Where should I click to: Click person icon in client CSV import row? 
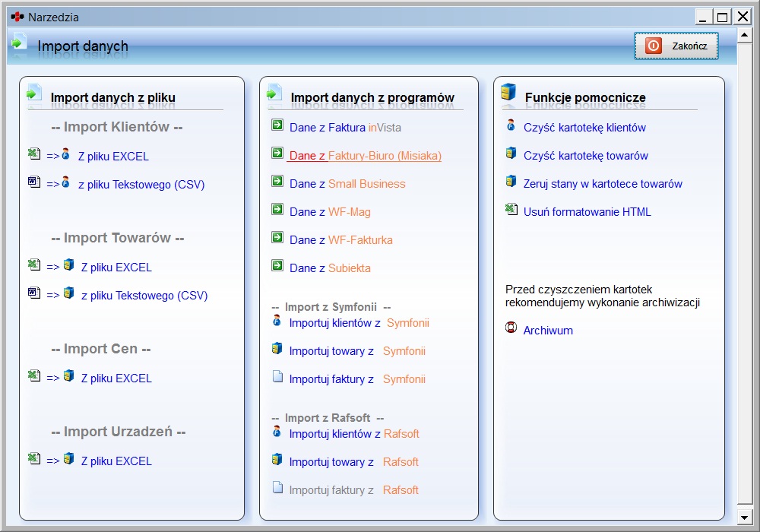pyautogui.click(x=66, y=182)
